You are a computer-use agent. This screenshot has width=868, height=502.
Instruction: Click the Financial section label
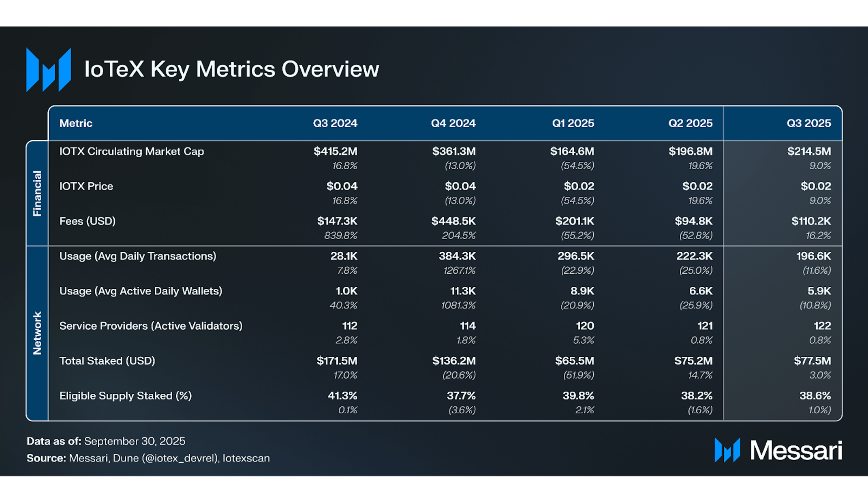[37, 193]
